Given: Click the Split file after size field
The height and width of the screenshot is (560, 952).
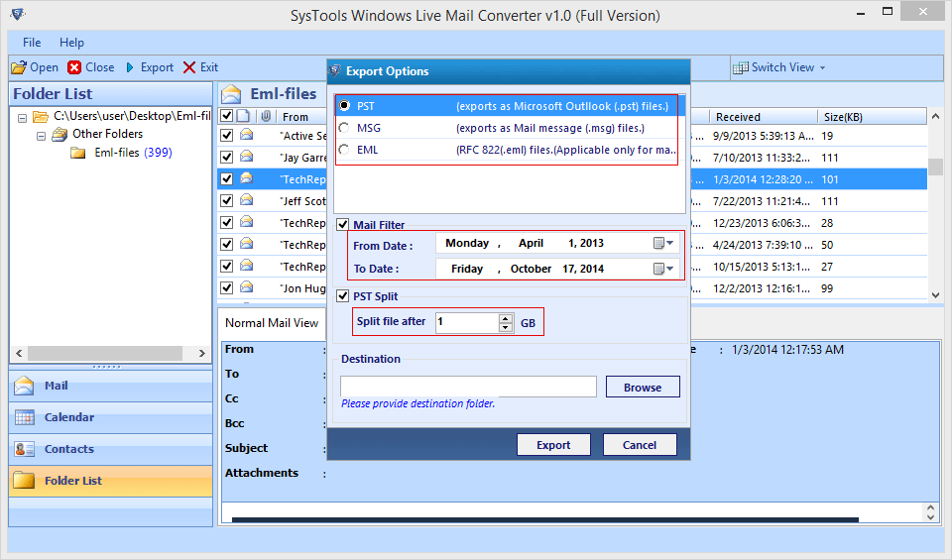Looking at the screenshot, I should click(467, 322).
